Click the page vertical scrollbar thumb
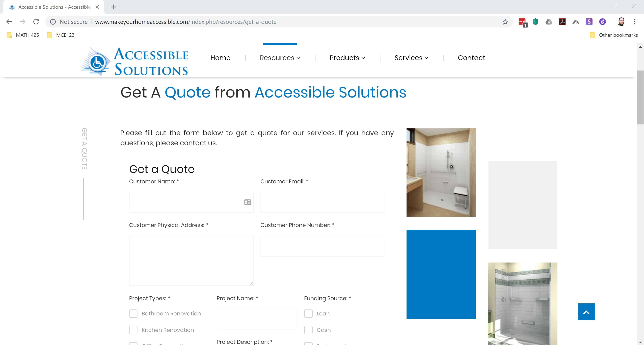Image resolution: width=644 pixels, height=345 pixels. pyautogui.click(x=640, y=97)
